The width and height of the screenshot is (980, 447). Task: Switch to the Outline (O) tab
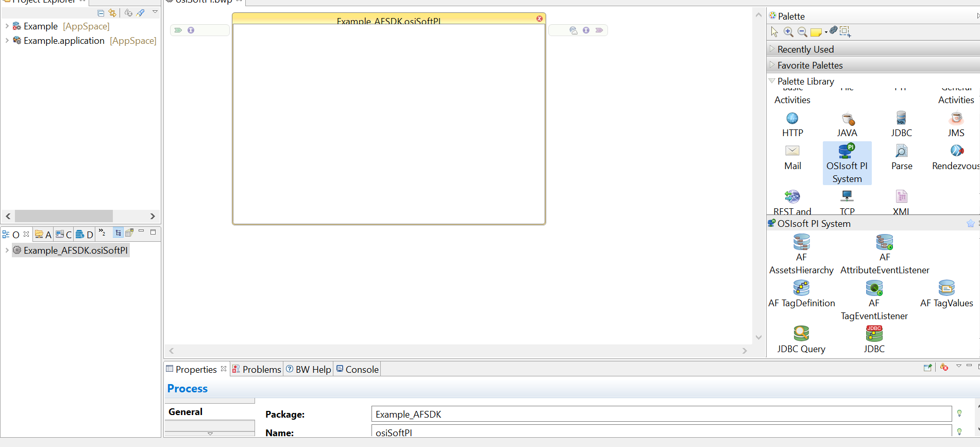coord(15,235)
